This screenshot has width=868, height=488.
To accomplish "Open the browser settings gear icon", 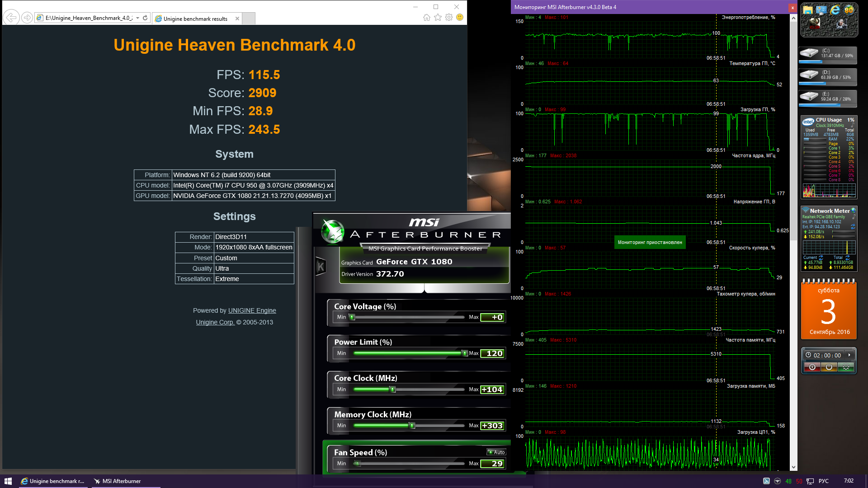I will pyautogui.click(x=448, y=18).
